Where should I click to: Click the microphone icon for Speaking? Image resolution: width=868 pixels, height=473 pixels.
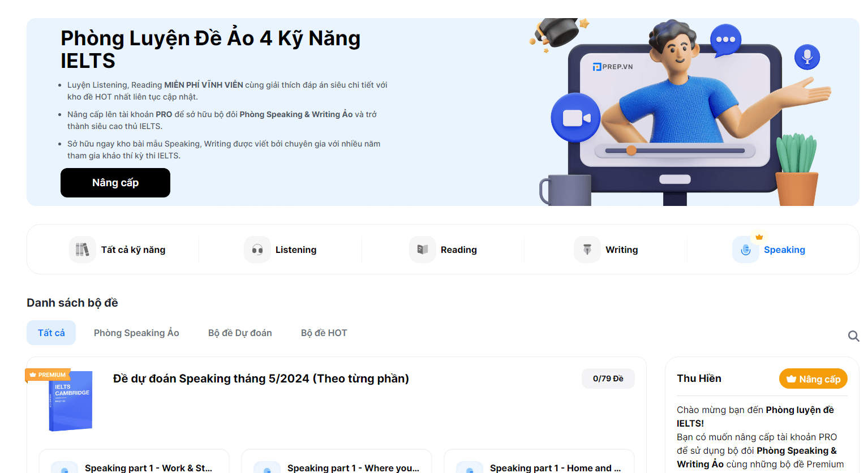(x=746, y=250)
